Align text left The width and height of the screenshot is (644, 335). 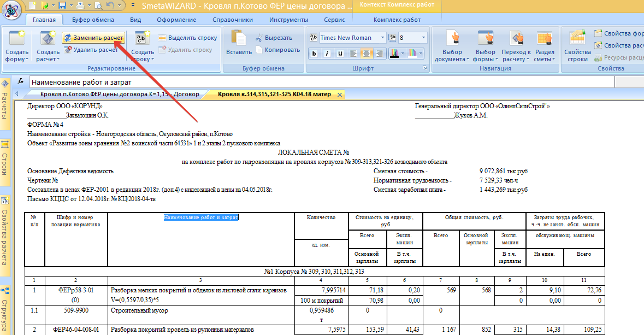click(353, 54)
